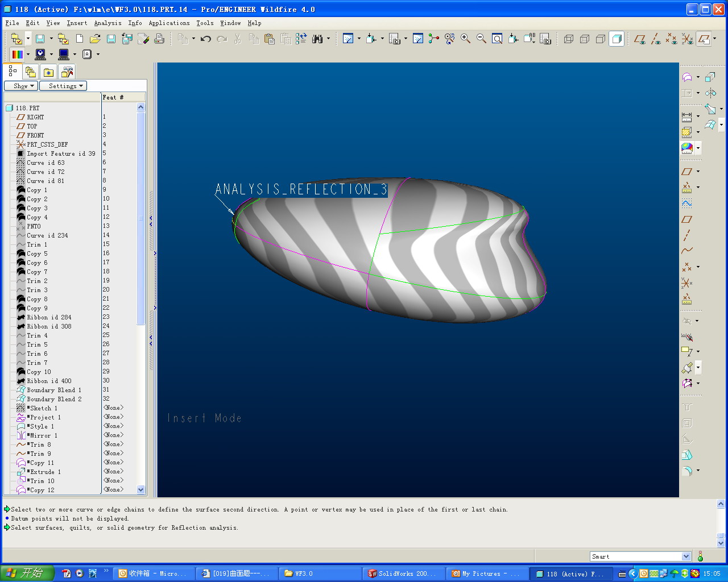Expand the Datum Plane tool dropdown arrow
The image size is (728, 582).
pyautogui.click(x=698, y=172)
